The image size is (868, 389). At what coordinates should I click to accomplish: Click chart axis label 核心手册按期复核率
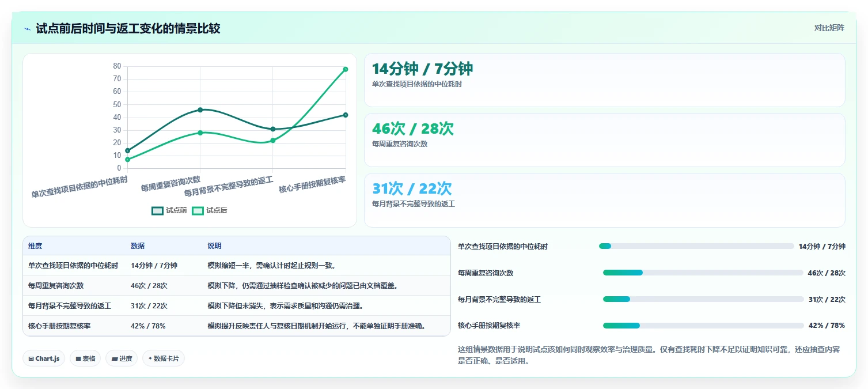pyautogui.click(x=313, y=184)
